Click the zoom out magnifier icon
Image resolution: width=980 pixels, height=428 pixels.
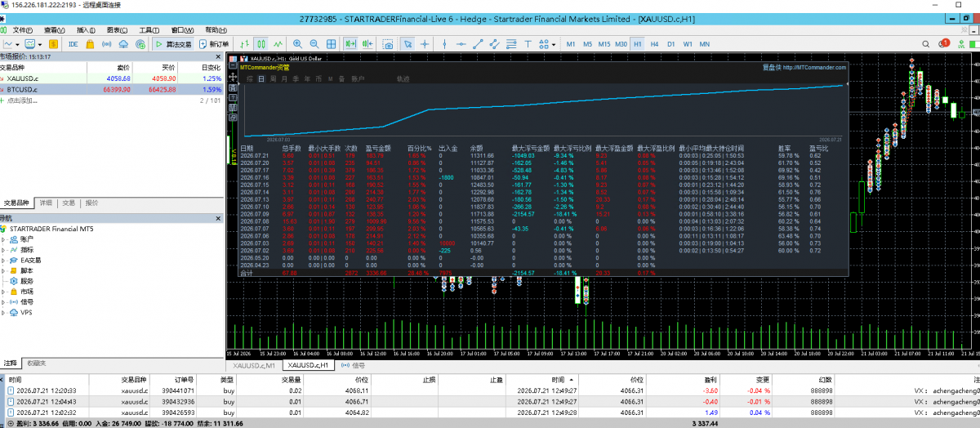[314, 43]
